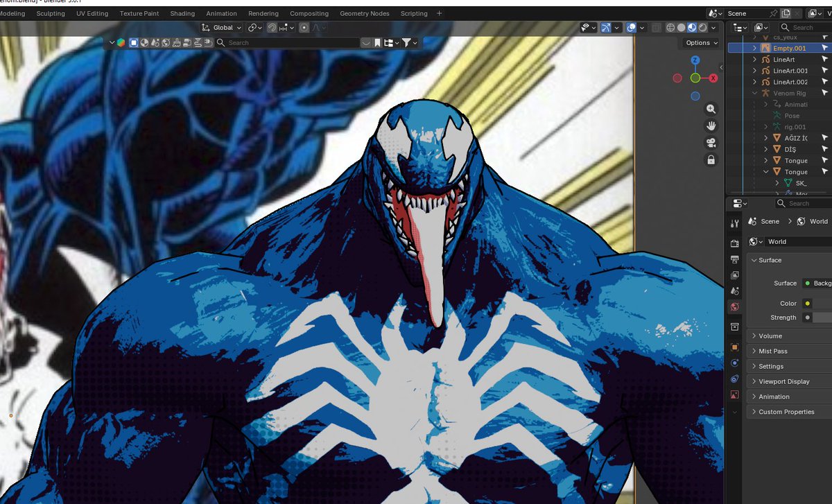The height and width of the screenshot is (504, 832).
Task: Click the asset shelf bookmark icon
Action: click(377, 43)
